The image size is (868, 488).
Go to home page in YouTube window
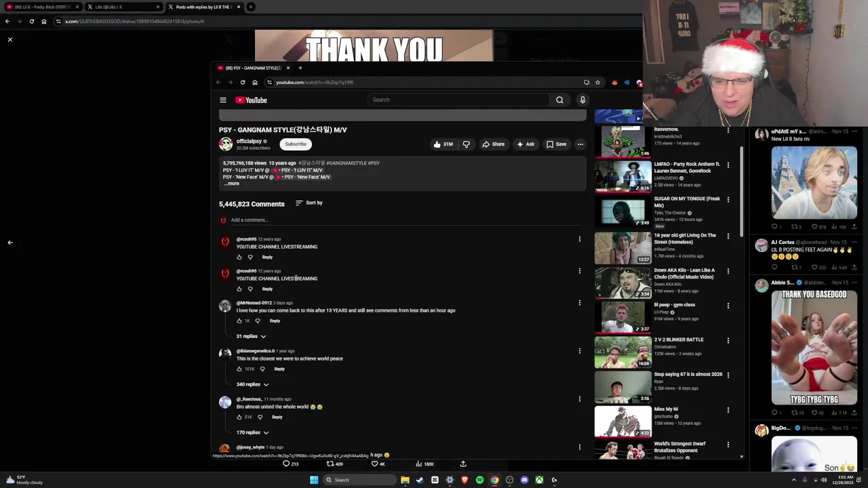pyautogui.click(x=255, y=83)
